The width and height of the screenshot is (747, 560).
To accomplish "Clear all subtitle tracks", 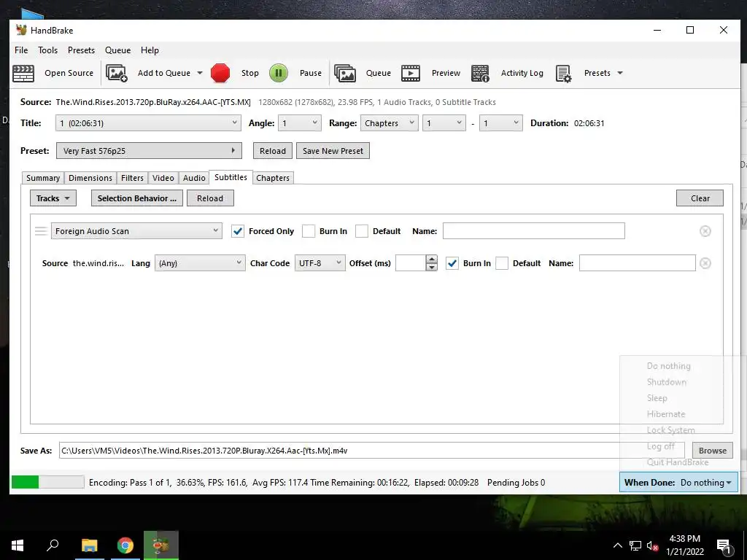I will point(700,198).
